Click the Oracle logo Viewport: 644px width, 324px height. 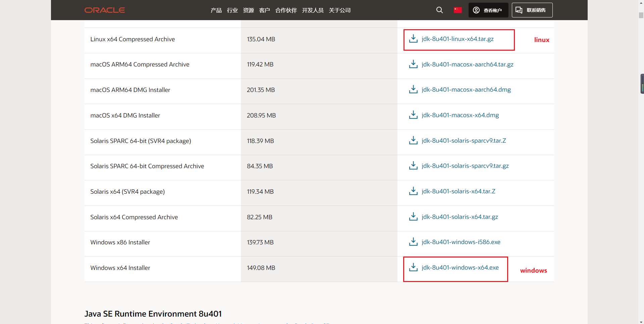point(105,10)
